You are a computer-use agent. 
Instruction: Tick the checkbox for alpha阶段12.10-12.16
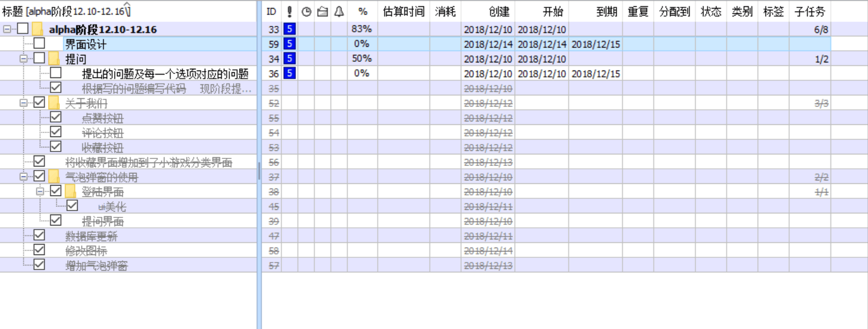coord(23,28)
